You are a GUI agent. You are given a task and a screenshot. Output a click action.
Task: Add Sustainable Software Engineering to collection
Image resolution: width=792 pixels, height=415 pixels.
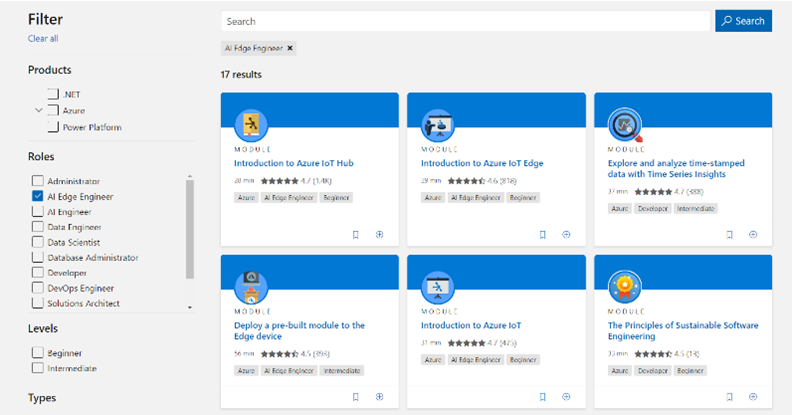pyautogui.click(x=753, y=397)
